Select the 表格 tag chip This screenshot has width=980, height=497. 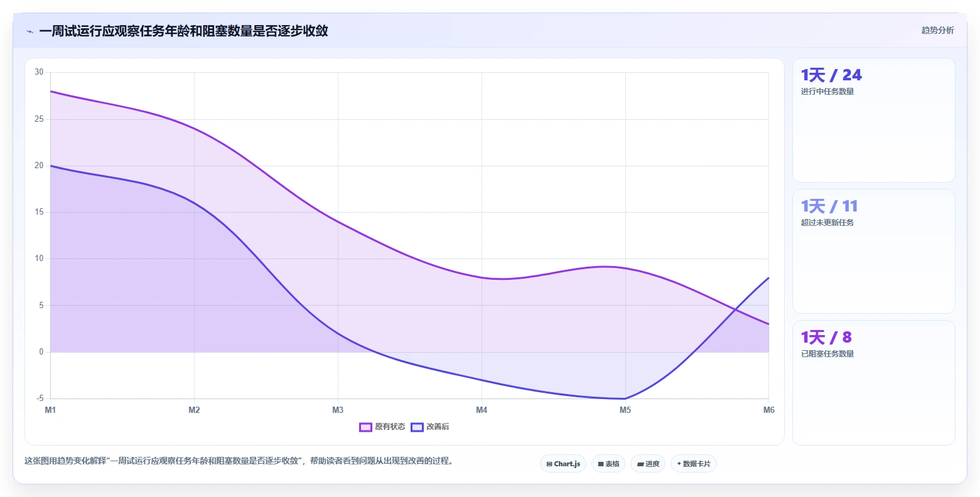click(608, 464)
